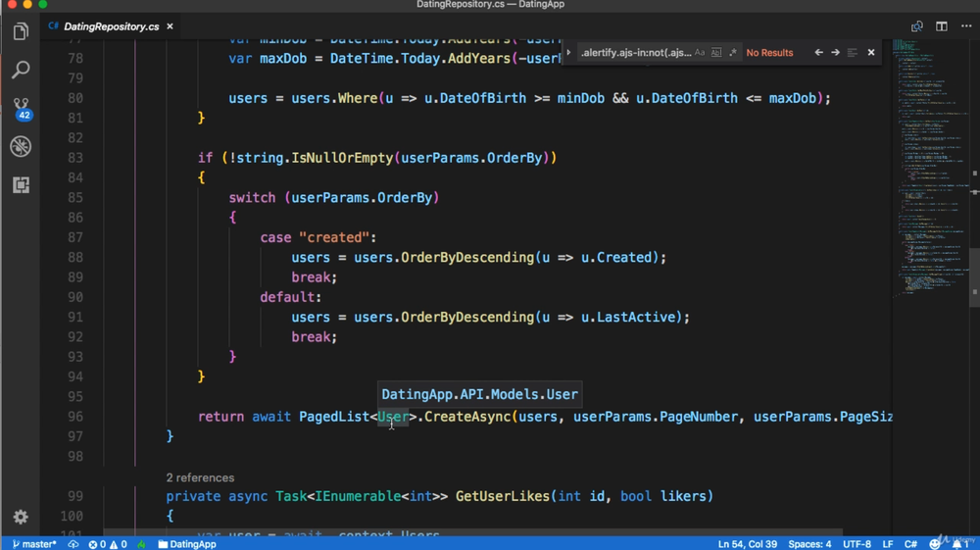
Task: Click maxDob variable on line 78
Action: point(283,58)
